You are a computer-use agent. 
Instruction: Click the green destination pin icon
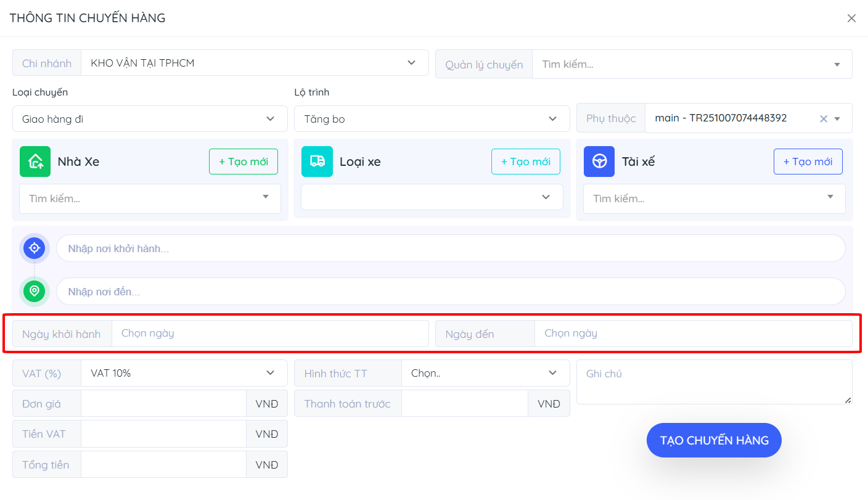(35, 291)
